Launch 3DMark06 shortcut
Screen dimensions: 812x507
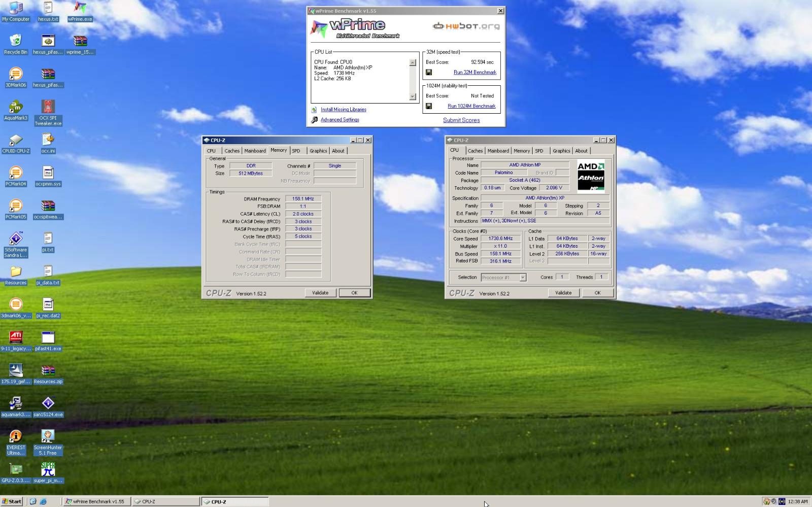(16, 77)
